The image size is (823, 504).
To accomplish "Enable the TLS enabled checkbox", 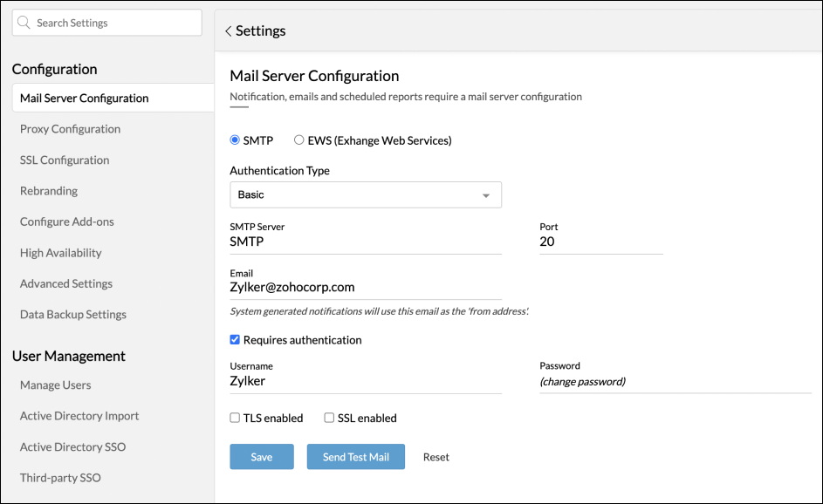I will tap(235, 419).
